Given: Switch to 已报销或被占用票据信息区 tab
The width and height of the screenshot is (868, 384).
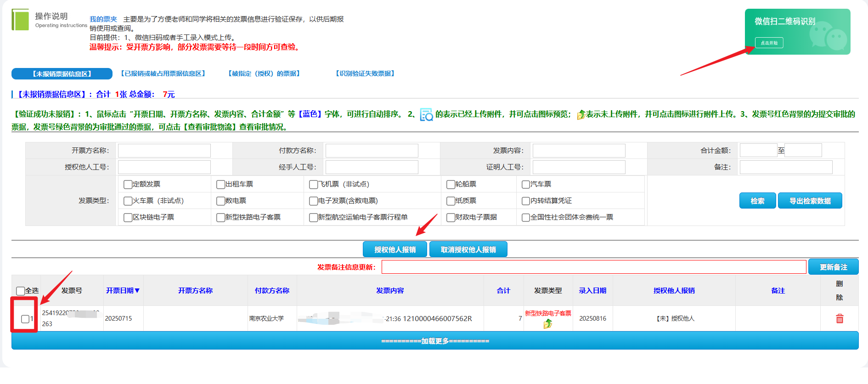Looking at the screenshot, I should [x=163, y=73].
